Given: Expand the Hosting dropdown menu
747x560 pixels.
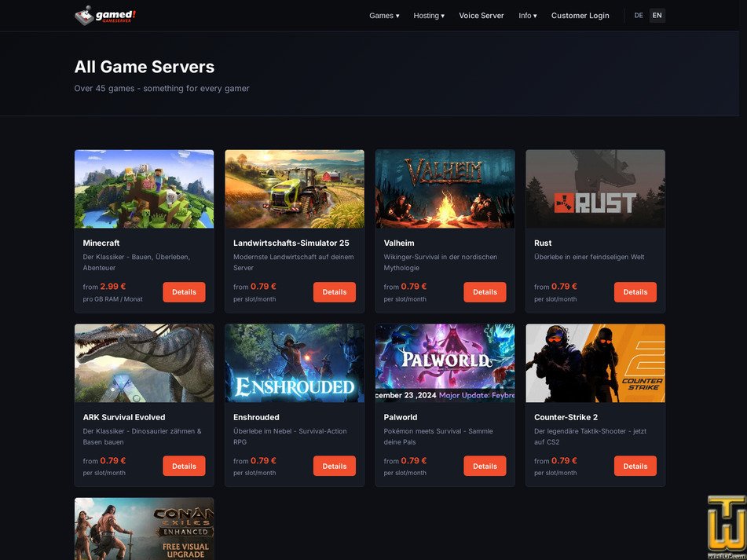Looking at the screenshot, I should 429,16.
